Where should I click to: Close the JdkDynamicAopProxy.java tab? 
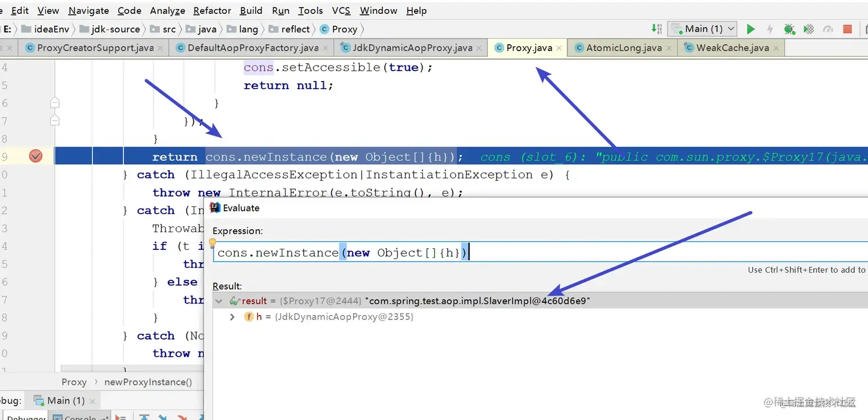click(x=479, y=48)
